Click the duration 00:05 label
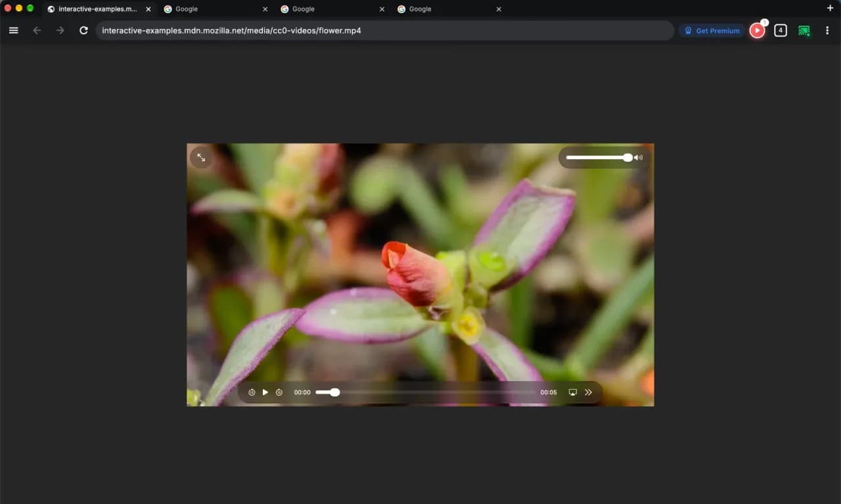841x504 pixels. [x=549, y=392]
